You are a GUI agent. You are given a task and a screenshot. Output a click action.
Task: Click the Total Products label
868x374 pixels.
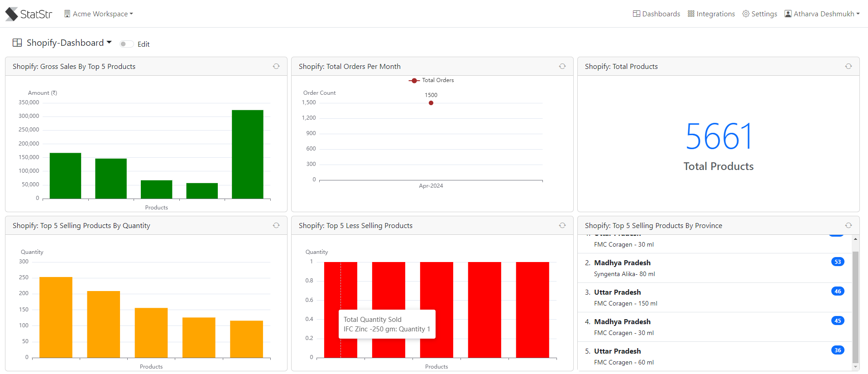[719, 166]
